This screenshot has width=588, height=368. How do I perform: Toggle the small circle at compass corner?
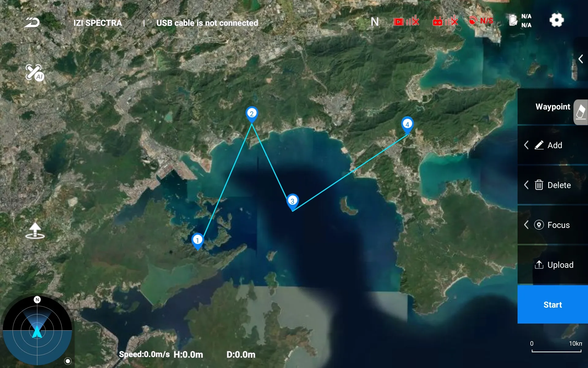(x=68, y=361)
